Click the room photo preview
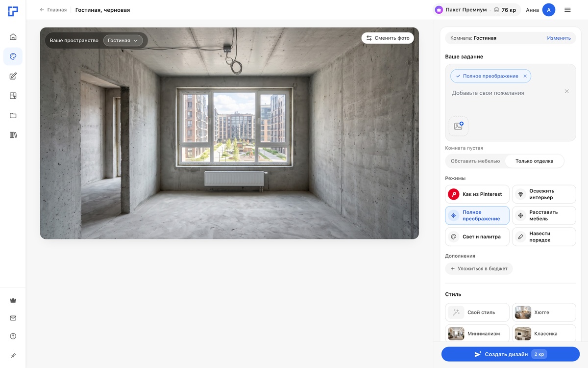 pos(229,133)
